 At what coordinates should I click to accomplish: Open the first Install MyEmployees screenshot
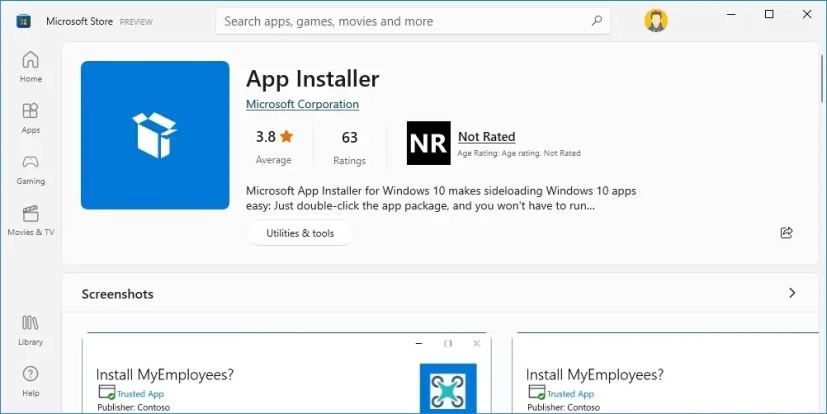pos(286,372)
